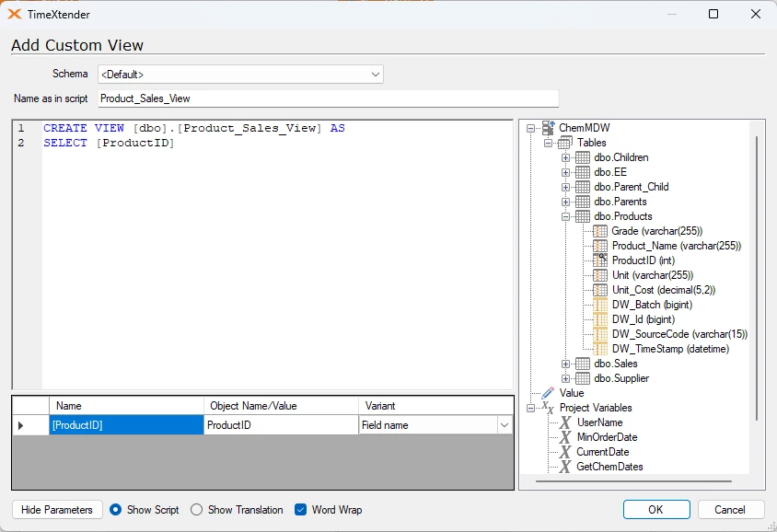The width and height of the screenshot is (777, 532).
Task: Click the ChemMDW database icon
Action: coord(548,128)
